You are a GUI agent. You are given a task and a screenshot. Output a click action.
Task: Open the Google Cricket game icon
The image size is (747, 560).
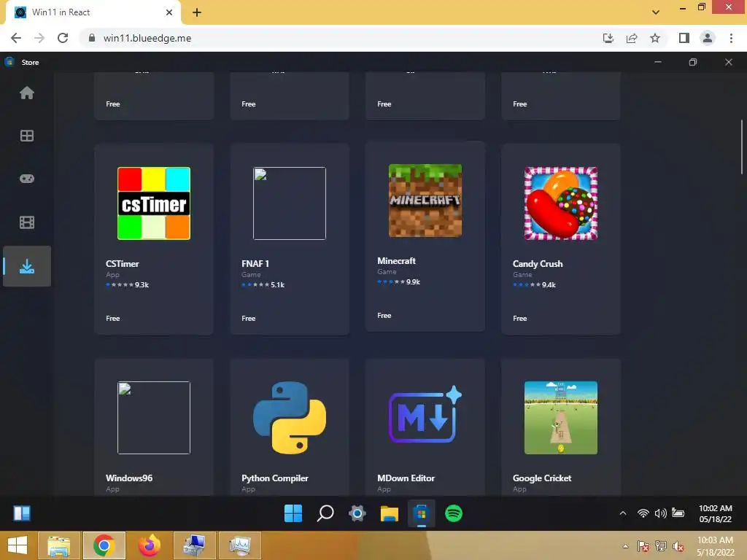561,418
